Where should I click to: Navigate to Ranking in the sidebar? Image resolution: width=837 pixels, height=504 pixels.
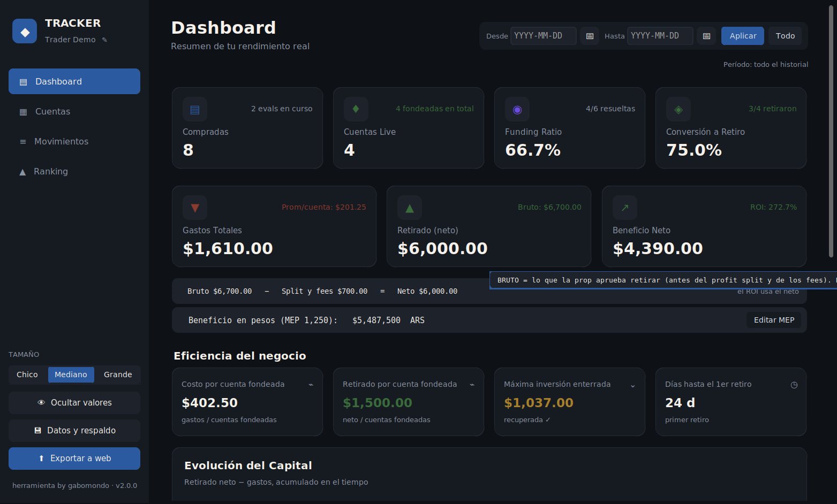click(74, 171)
